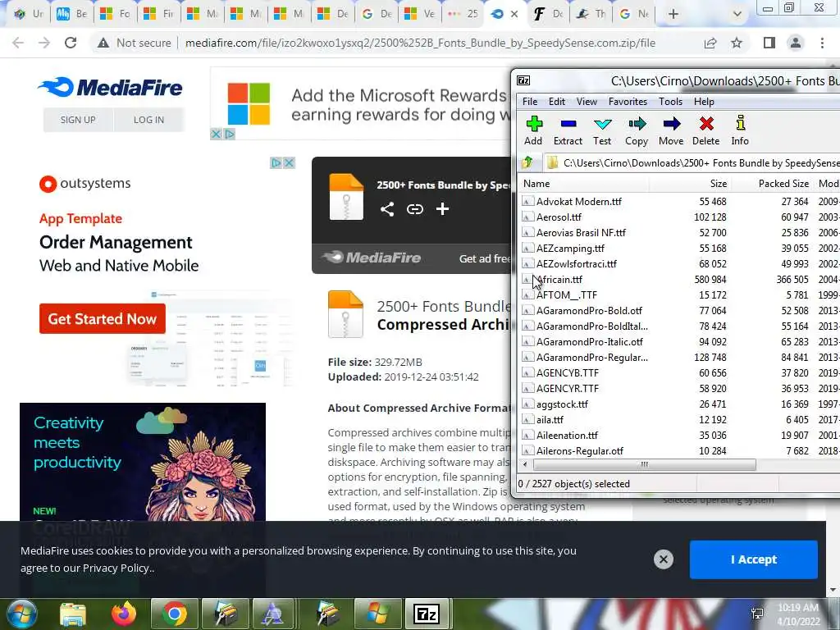Click the Chrome taskbar icon
The image size is (840, 630).
pos(175,614)
